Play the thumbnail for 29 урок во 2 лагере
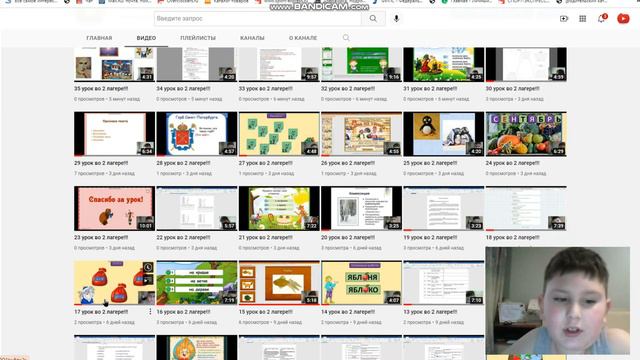The image size is (640, 360). (114, 134)
